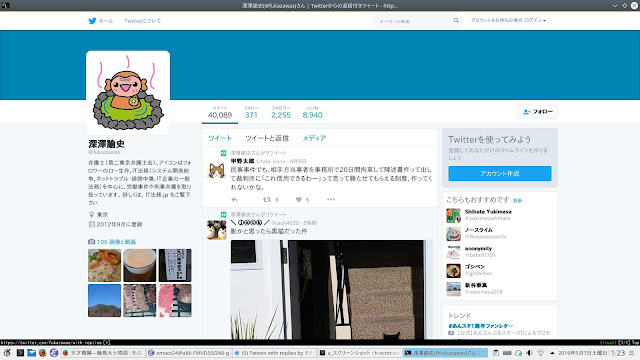Screen dimensions: 640x360
Task: Click 深澤諭史 profile name heading
Action: 106,144
